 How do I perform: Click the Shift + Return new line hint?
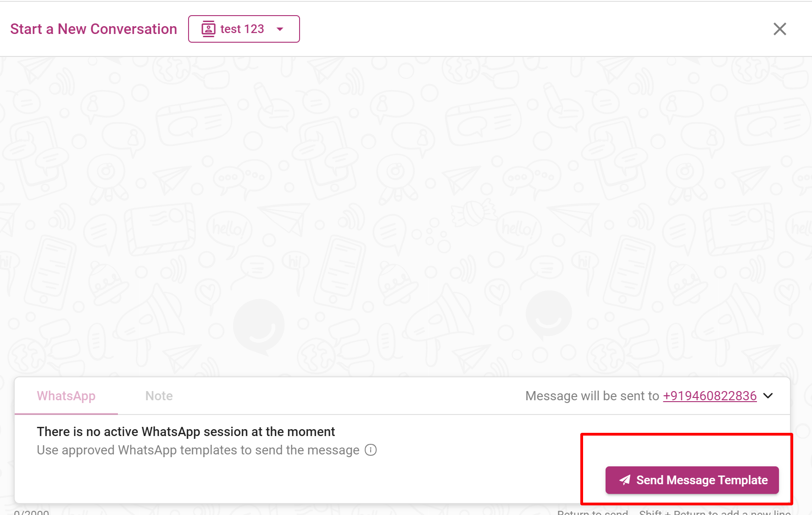(x=715, y=512)
